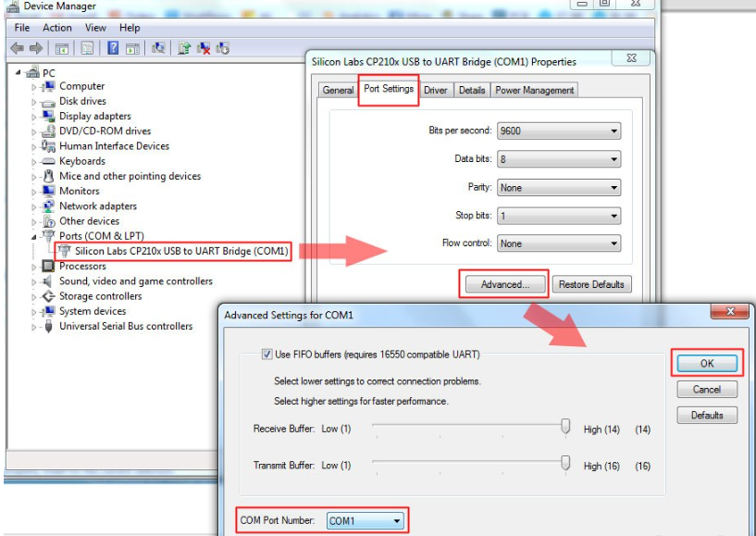Toggle the Use FIFO buffers checkbox
This screenshot has height=536, width=756.
(267, 355)
